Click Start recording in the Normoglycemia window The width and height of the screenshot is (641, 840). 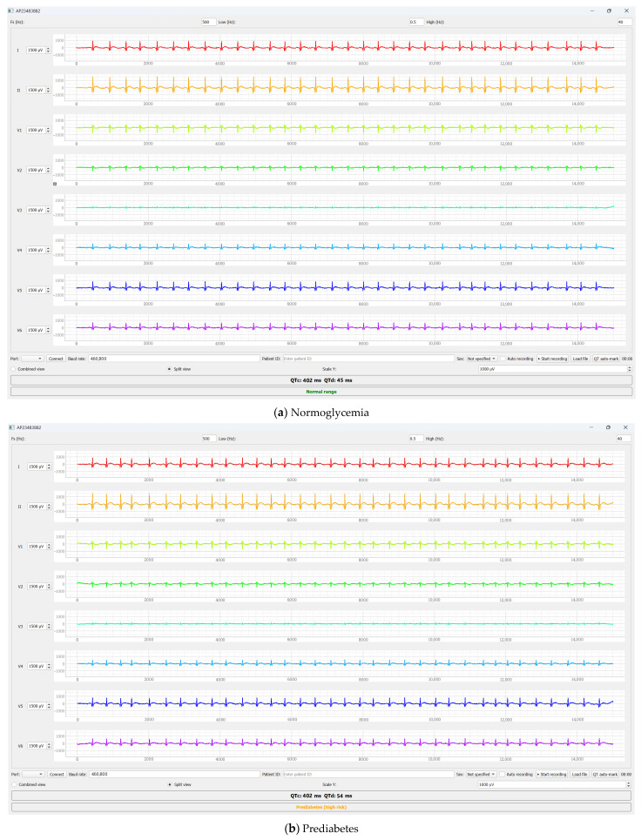pyautogui.click(x=552, y=359)
